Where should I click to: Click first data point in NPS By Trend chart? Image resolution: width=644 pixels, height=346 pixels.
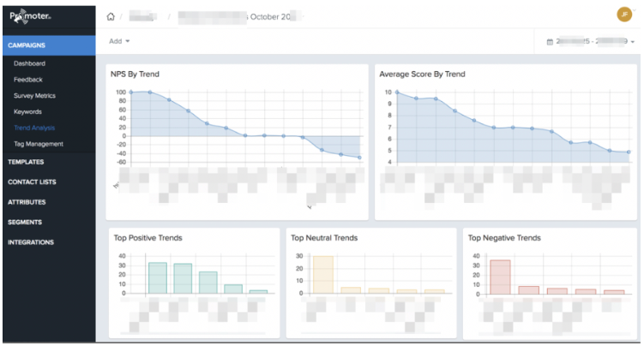click(x=131, y=92)
